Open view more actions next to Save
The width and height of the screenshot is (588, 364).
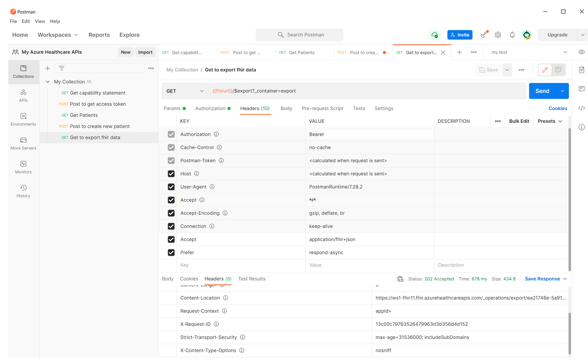tap(521, 70)
